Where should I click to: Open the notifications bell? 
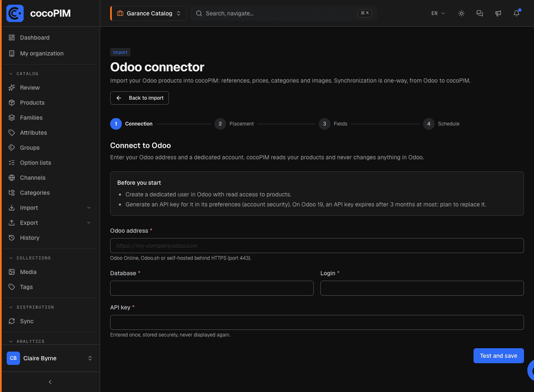[x=516, y=13]
